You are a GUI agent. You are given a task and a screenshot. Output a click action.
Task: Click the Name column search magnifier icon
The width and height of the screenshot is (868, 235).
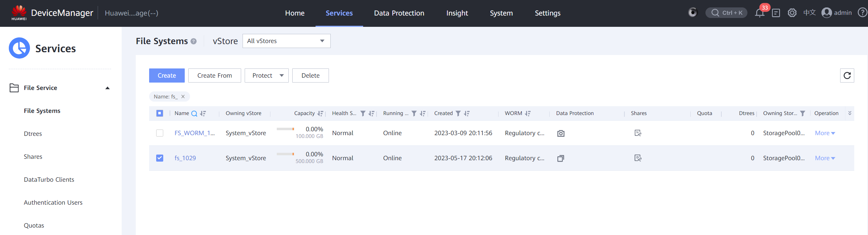(x=194, y=114)
